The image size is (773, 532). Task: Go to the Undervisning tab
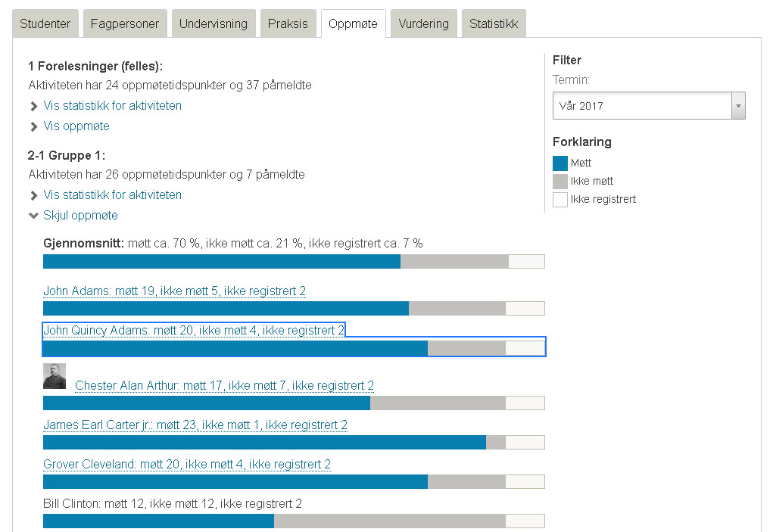pyautogui.click(x=214, y=23)
